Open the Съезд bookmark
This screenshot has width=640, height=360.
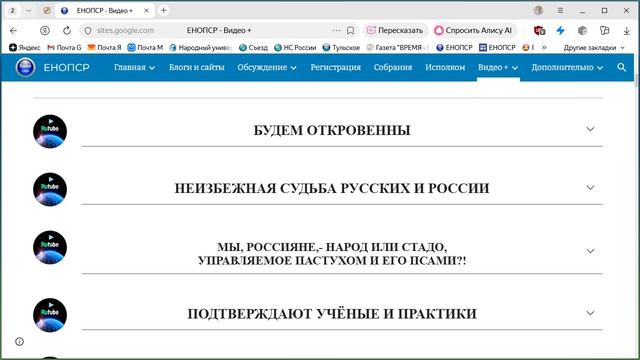[x=253, y=48]
